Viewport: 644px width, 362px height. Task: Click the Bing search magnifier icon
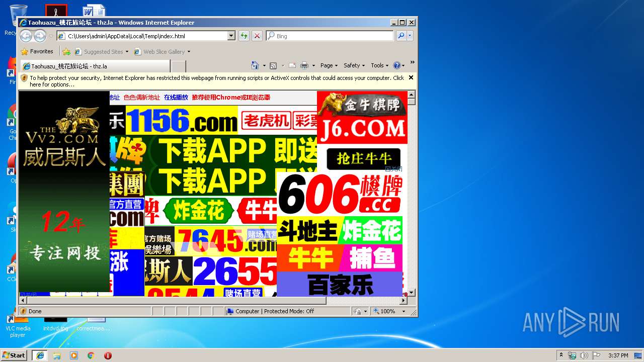(x=400, y=36)
